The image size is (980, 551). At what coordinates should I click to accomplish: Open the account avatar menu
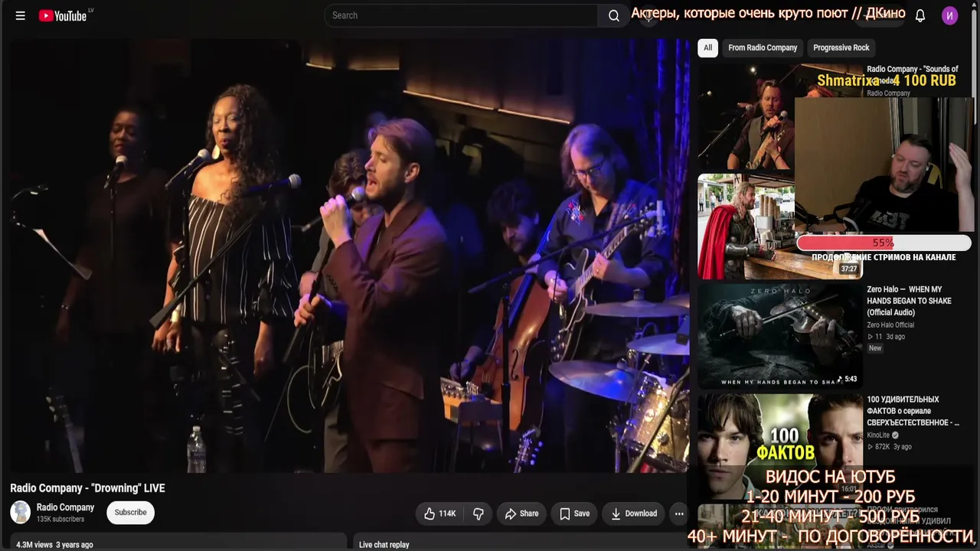pos(950,15)
